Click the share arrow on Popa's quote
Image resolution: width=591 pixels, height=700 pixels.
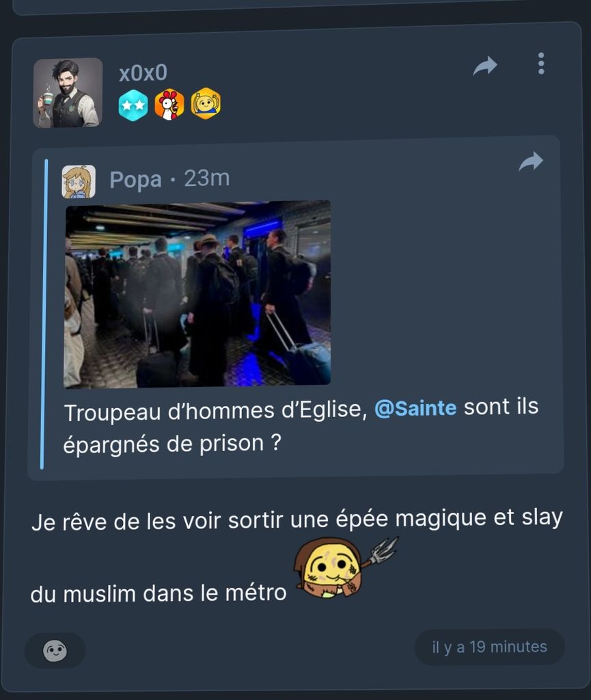[x=531, y=161]
